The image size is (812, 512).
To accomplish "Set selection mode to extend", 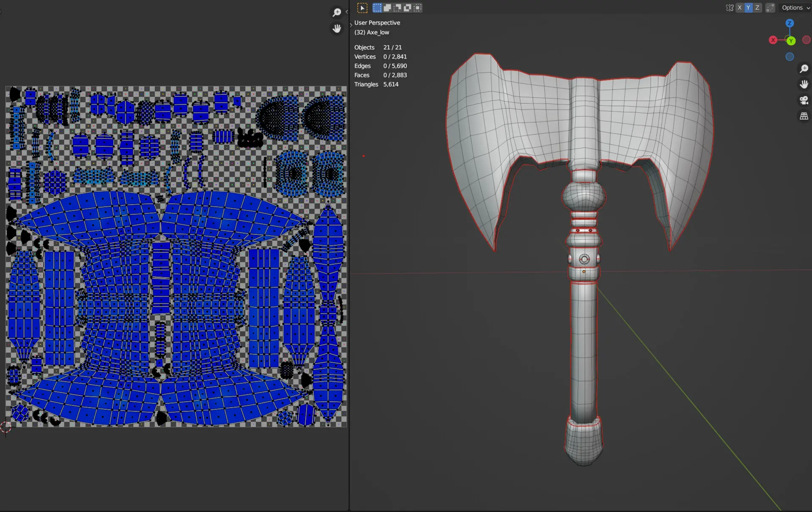I will [x=387, y=8].
